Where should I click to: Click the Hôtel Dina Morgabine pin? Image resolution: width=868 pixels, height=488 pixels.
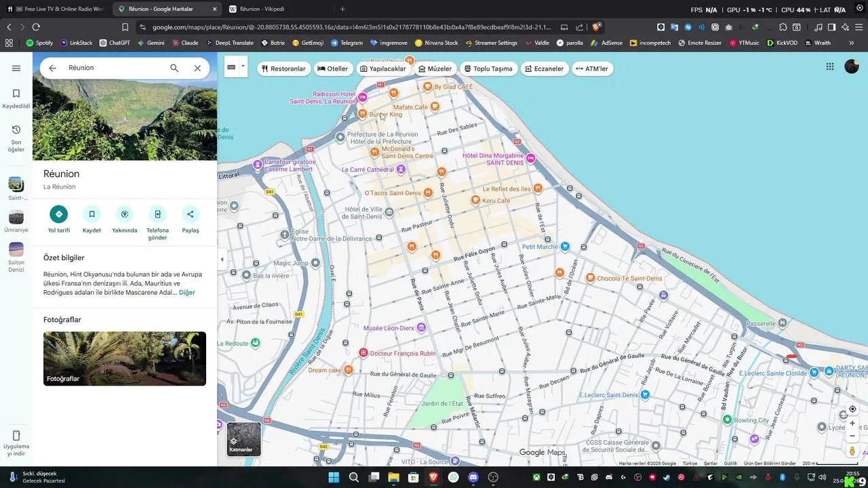point(531,159)
